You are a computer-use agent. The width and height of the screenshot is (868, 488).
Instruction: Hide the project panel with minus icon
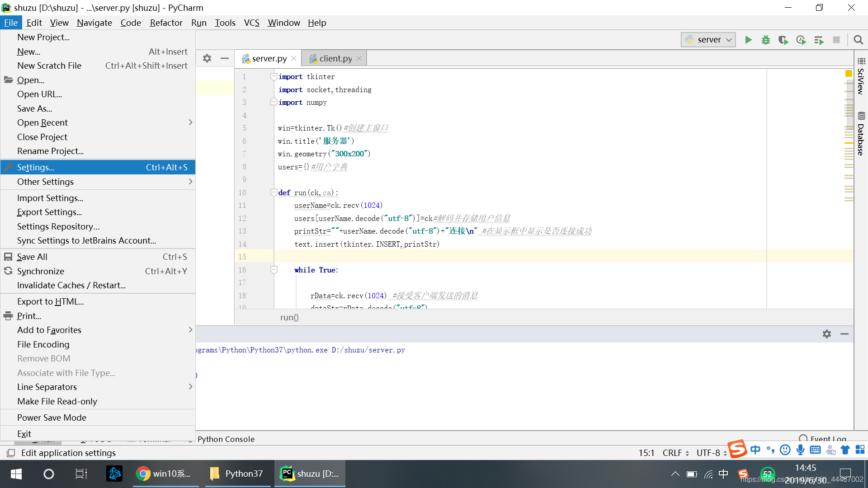pyautogui.click(x=225, y=58)
